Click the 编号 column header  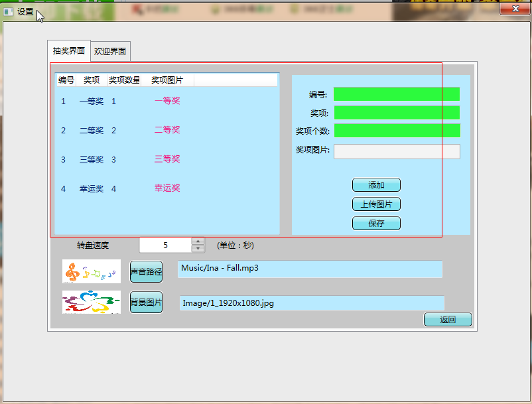(66, 80)
